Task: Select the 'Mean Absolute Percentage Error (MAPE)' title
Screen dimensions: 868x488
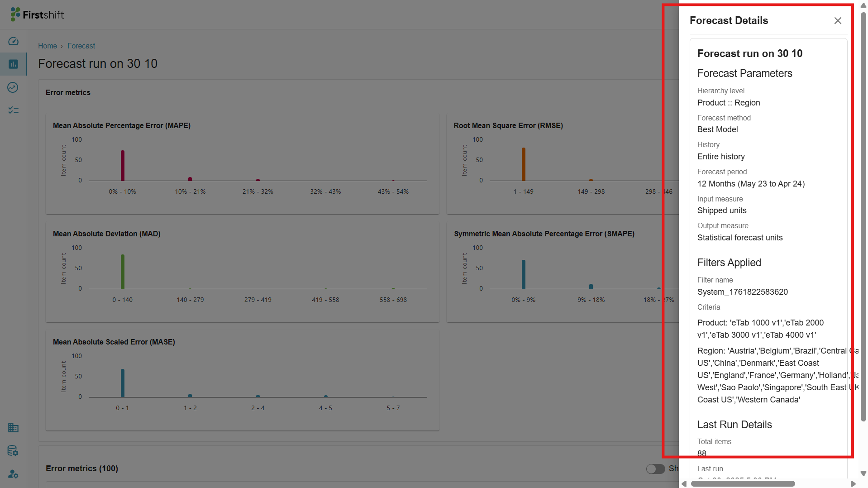Action: (122, 125)
